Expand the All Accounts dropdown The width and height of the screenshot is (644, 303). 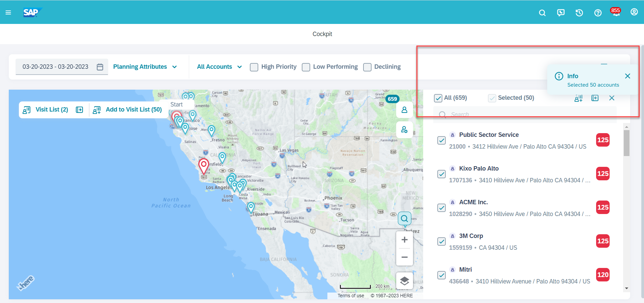pyautogui.click(x=219, y=67)
